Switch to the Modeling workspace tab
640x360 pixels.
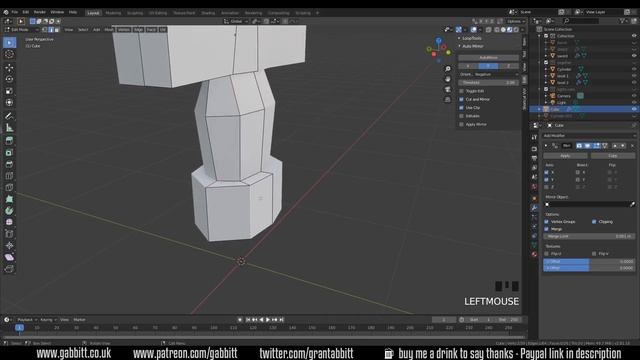coord(113,13)
